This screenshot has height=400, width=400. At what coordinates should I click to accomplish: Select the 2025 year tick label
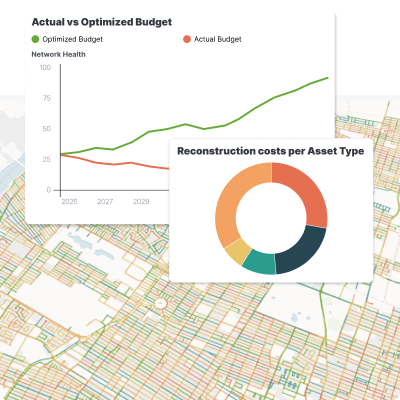[x=69, y=202]
